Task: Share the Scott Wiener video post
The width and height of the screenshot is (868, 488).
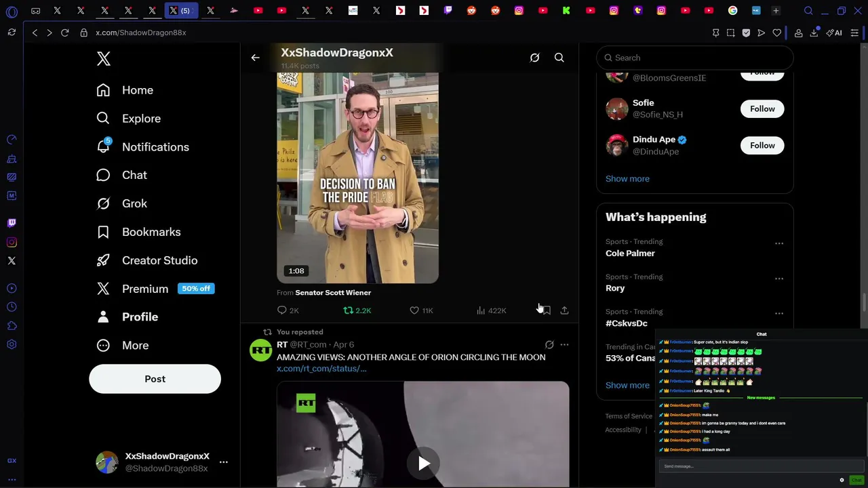Action: click(x=564, y=310)
